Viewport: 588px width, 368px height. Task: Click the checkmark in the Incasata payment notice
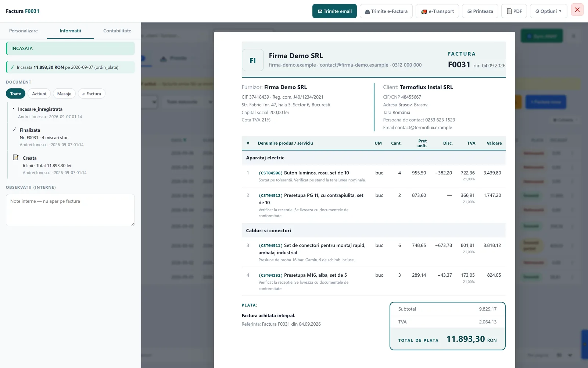12,67
